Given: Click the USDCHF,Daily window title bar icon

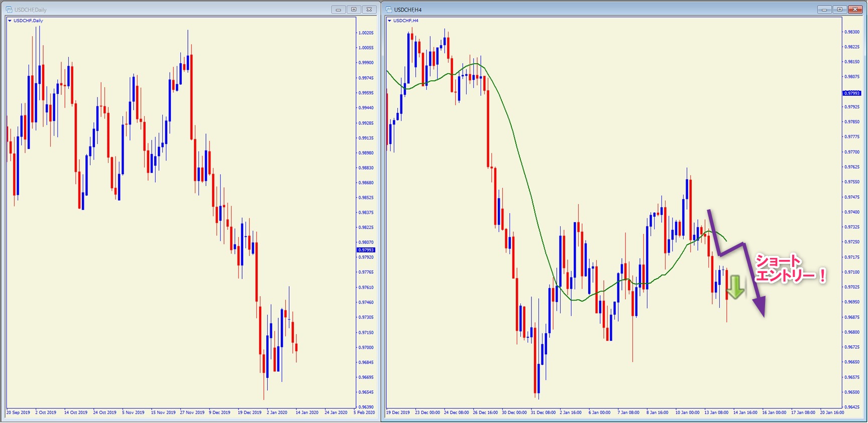Looking at the screenshot, I should (9, 10).
